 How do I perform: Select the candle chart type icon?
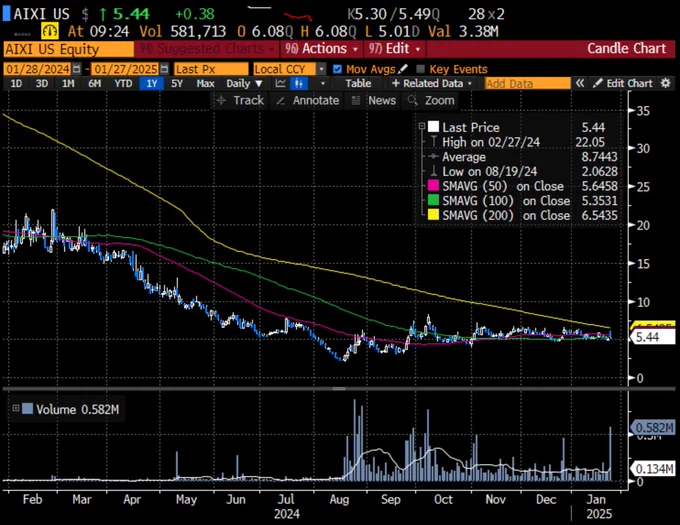click(299, 83)
